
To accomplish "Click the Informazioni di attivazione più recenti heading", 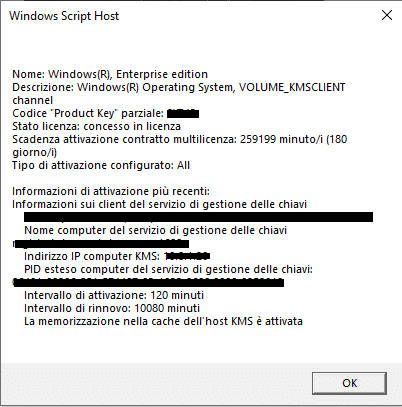I will point(111,191).
